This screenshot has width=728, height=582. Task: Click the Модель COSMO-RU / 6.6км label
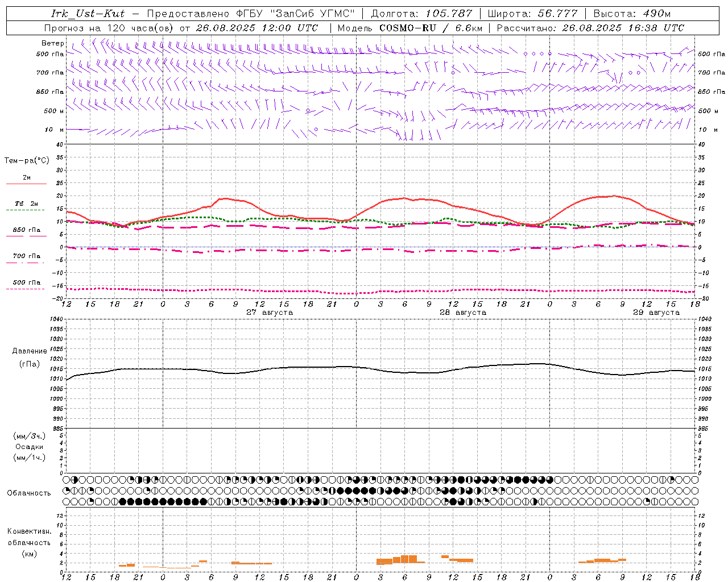tap(409, 28)
